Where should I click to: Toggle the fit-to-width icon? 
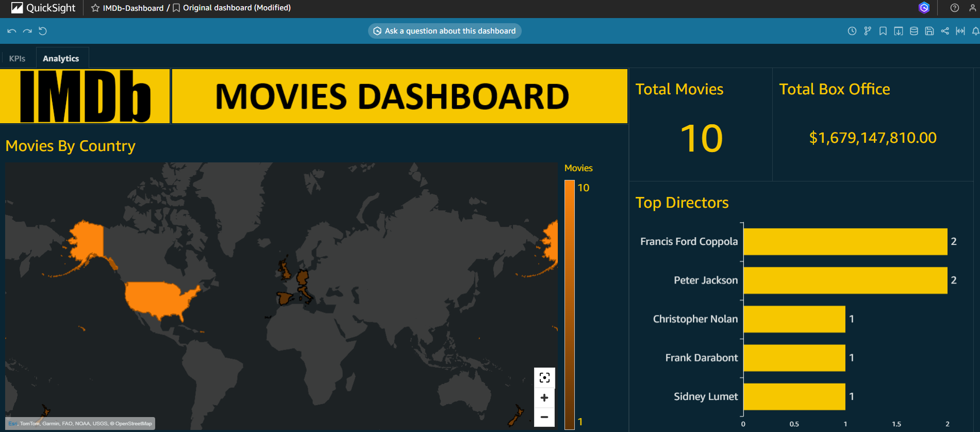(960, 31)
